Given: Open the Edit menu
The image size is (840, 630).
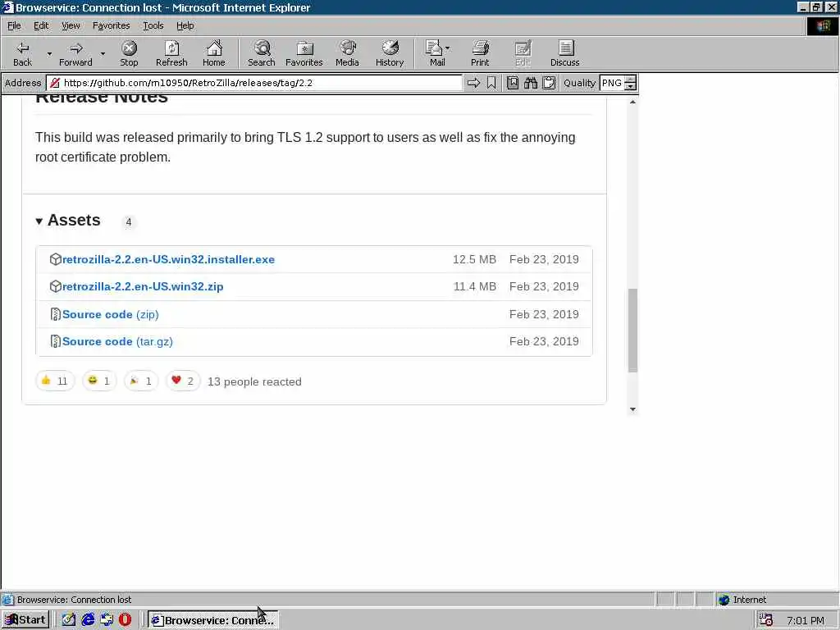Looking at the screenshot, I should click(x=41, y=25).
